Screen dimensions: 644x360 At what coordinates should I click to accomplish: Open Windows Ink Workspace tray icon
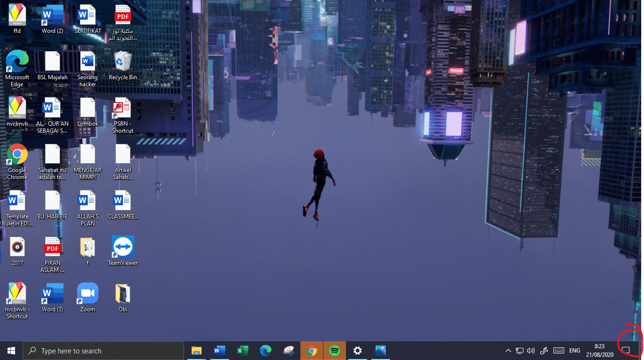[544, 351]
